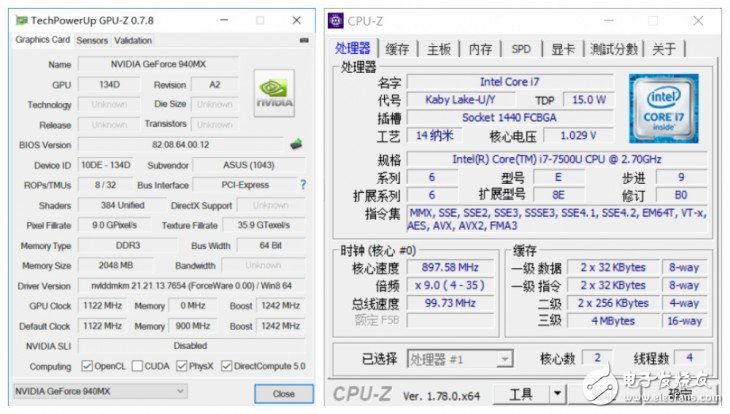Click the ROPs/TMUs value 8 / 32
Image resolution: width=730 pixels, height=414 pixels.
click(x=105, y=185)
